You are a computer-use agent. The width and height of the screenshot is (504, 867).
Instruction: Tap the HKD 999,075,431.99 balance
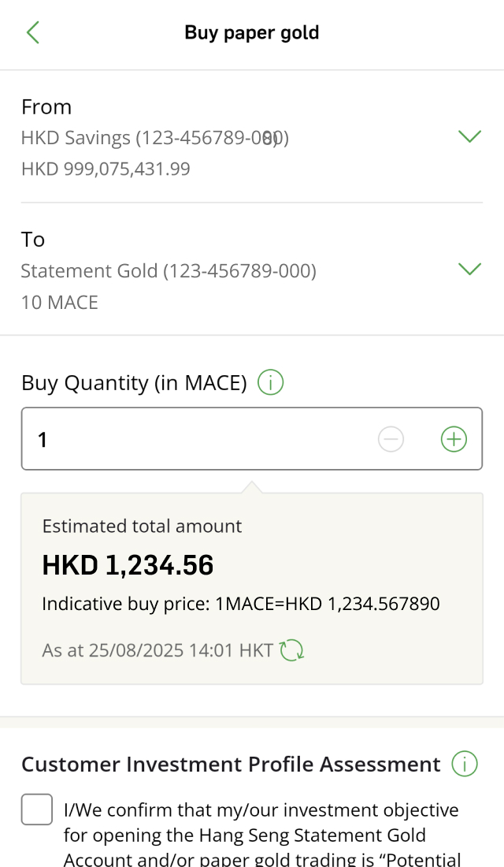(x=106, y=169)
